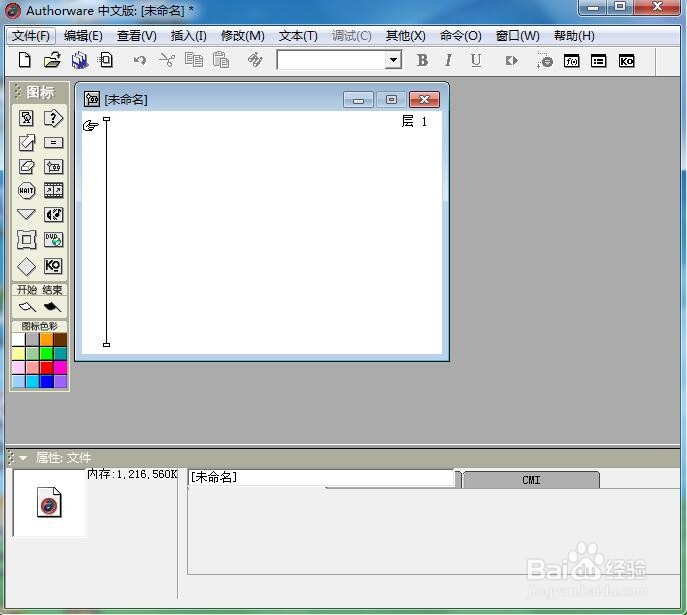Select the Display icon in the icon palette

click(26, 118)
